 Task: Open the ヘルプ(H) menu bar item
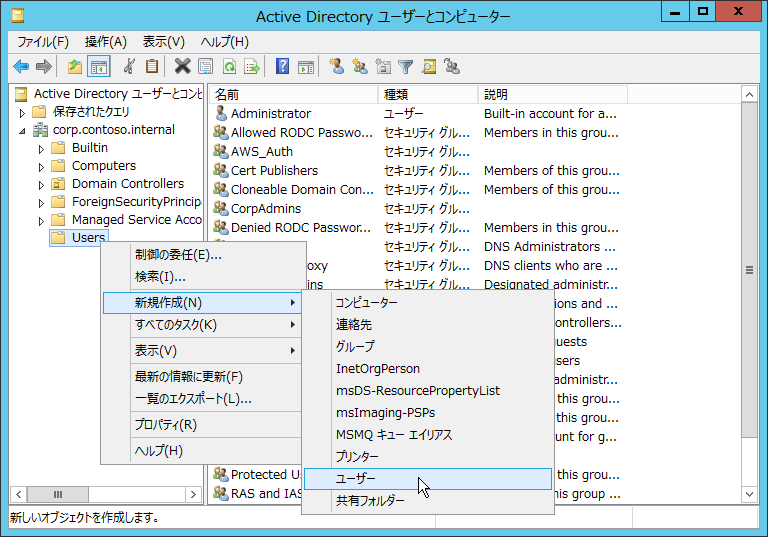coord(225,42)
